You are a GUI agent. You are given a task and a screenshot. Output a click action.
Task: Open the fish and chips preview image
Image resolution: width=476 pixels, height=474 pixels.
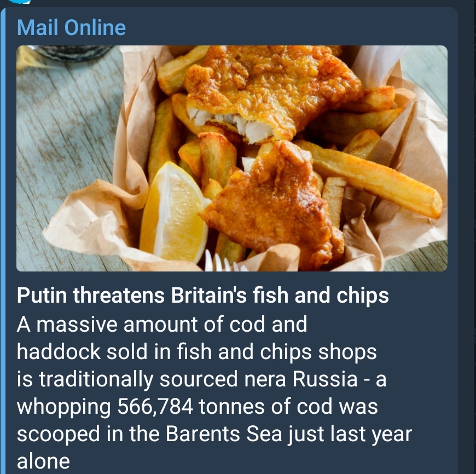tap(231, 158)
